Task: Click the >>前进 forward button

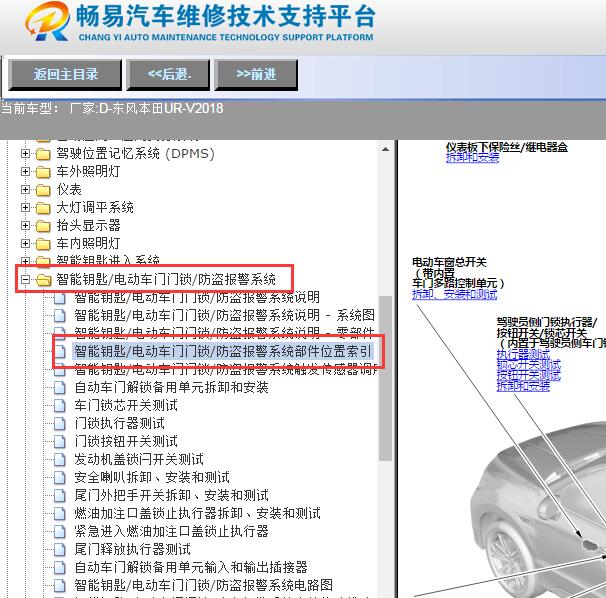Action: [x=256, y=75]
